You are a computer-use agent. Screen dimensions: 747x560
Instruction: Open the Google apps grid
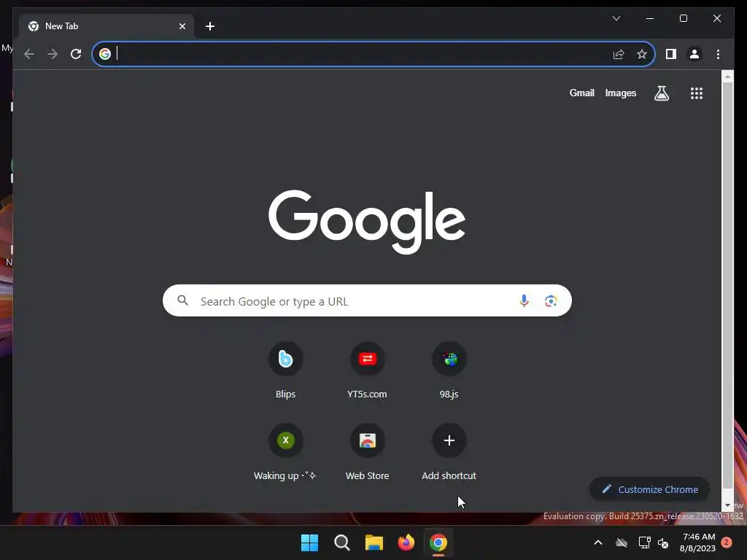click(x=697, y=93)
